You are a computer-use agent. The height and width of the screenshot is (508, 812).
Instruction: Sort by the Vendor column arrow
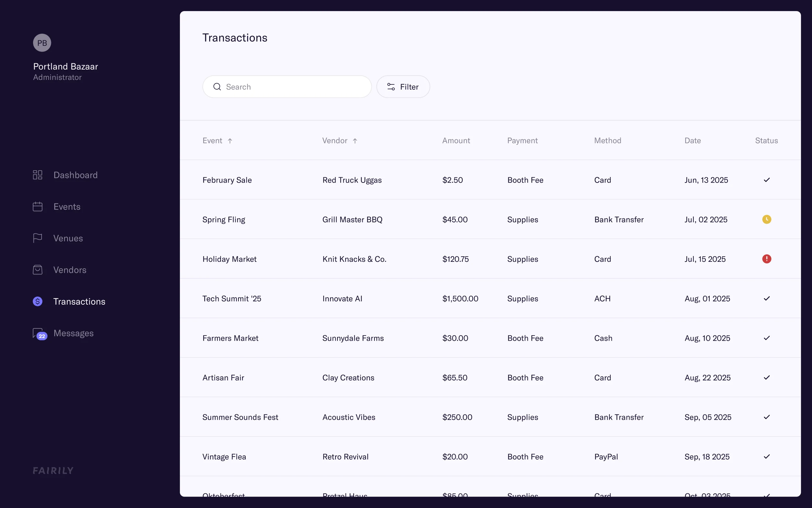click(x=355, y=141)
